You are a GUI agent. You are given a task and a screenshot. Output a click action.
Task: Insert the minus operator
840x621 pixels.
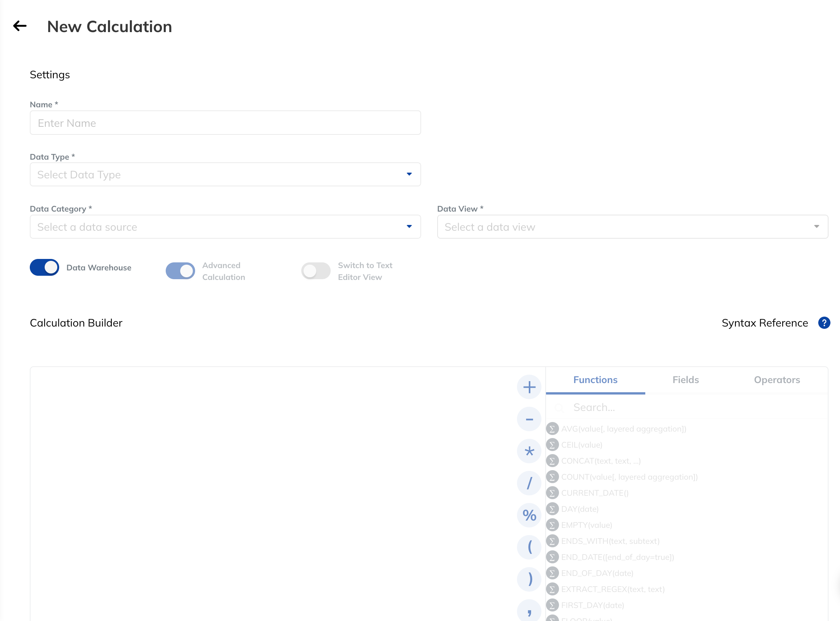529,419
